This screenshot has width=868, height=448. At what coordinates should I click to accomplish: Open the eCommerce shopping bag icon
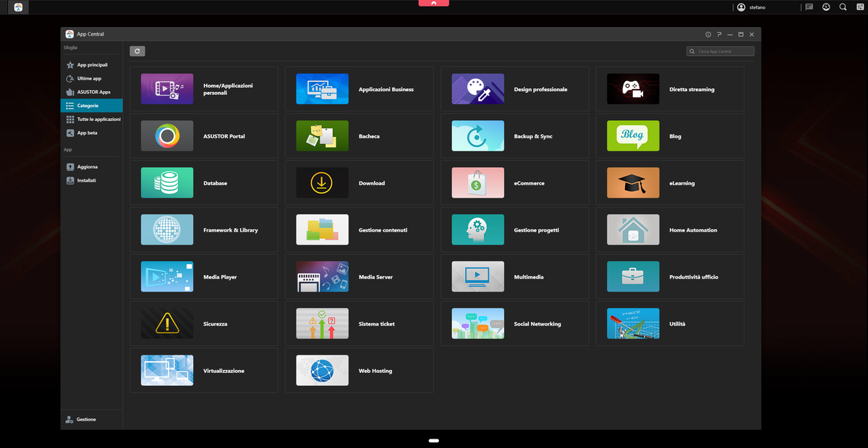[x=477, y=183]
